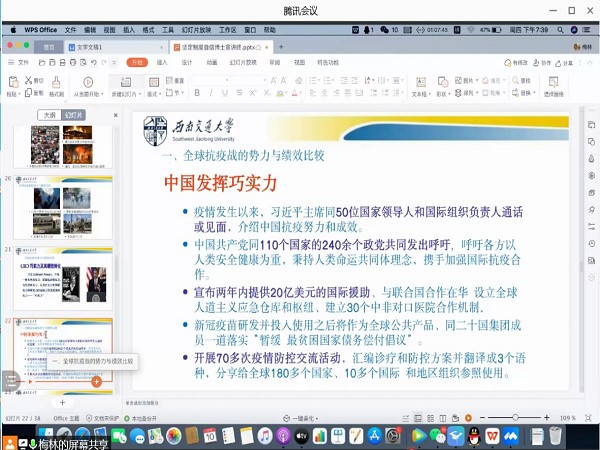Click the Spotlight search icon in menu bar

tap(560, 30)
